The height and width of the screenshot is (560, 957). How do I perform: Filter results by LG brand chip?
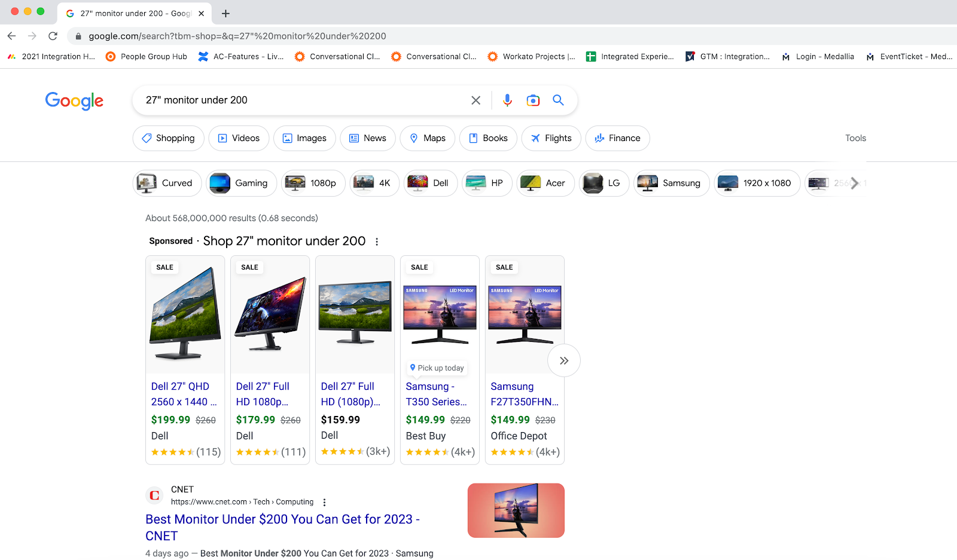pyautogui.click(x=604, y=183)
